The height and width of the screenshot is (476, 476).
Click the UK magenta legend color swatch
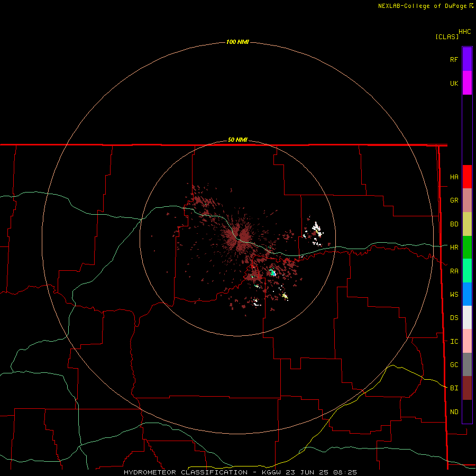pyautogui.click(x=467, y=83)
